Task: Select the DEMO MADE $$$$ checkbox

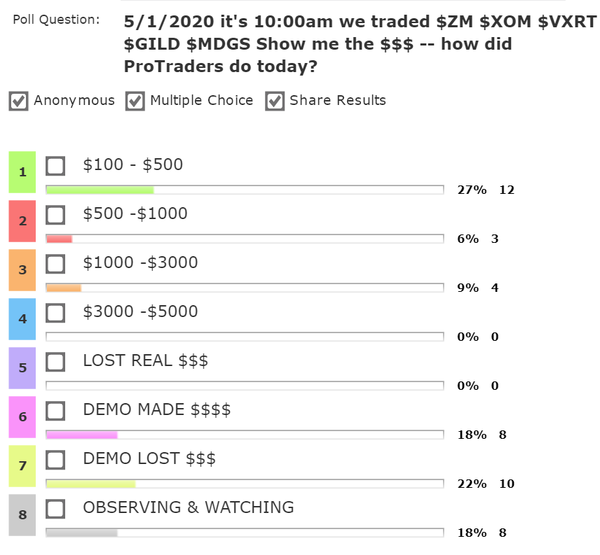Action: [56, 411]
